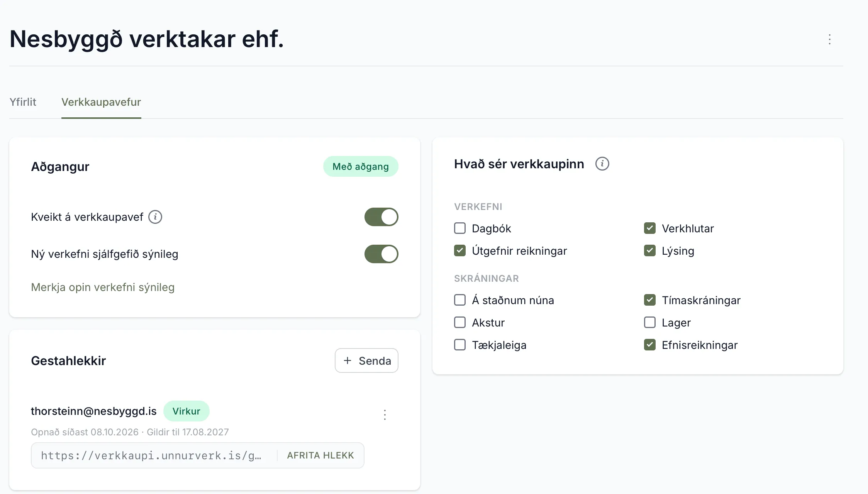Copy guest link with AFRITA HLEKK
Image resolution: width=868 pixels, height=494 pixels.
coord(320,455)
